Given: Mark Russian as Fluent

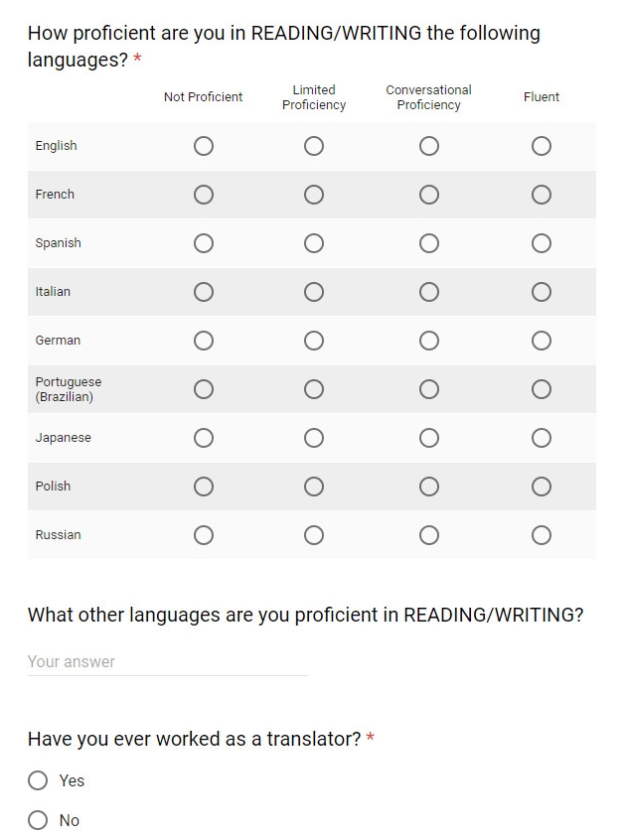Looking at the screenshot, I should 542,534.
